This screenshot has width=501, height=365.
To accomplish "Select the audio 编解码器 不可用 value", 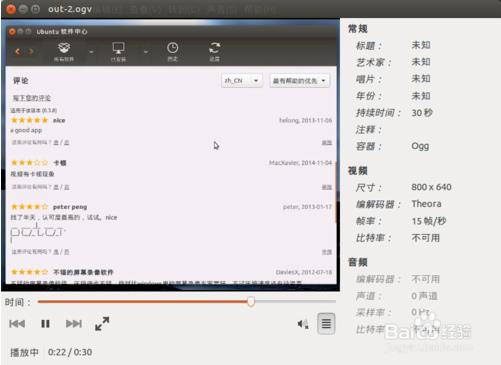I will click(426, 279).
